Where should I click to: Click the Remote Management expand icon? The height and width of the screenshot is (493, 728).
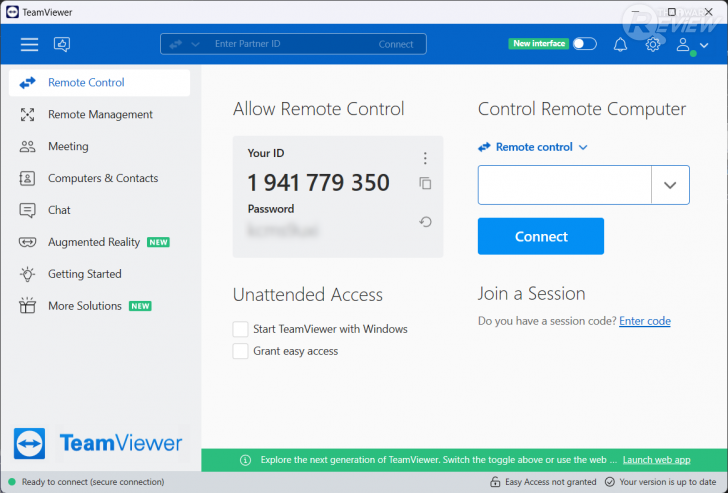[x=27, y=115]
